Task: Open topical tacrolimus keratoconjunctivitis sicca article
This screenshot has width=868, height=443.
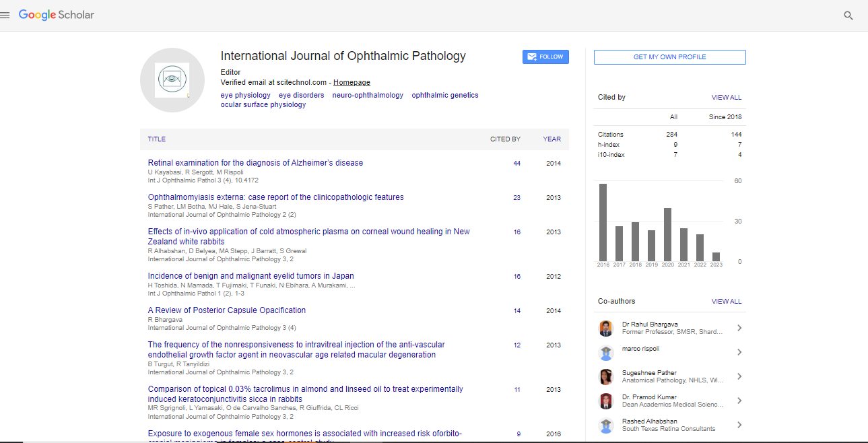Action: coord(306,394)
